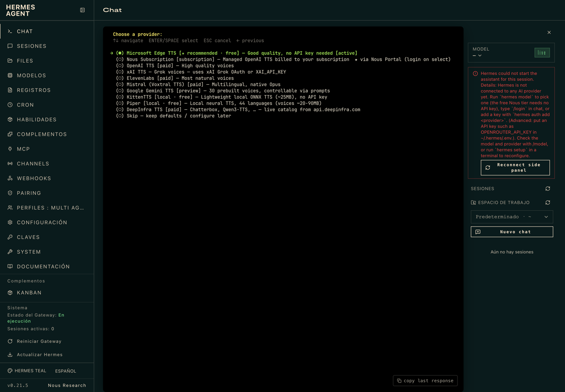Viewport: 565px width, 392px height.
Task: Click the Documentación book icon
Action: coord(10,267)
